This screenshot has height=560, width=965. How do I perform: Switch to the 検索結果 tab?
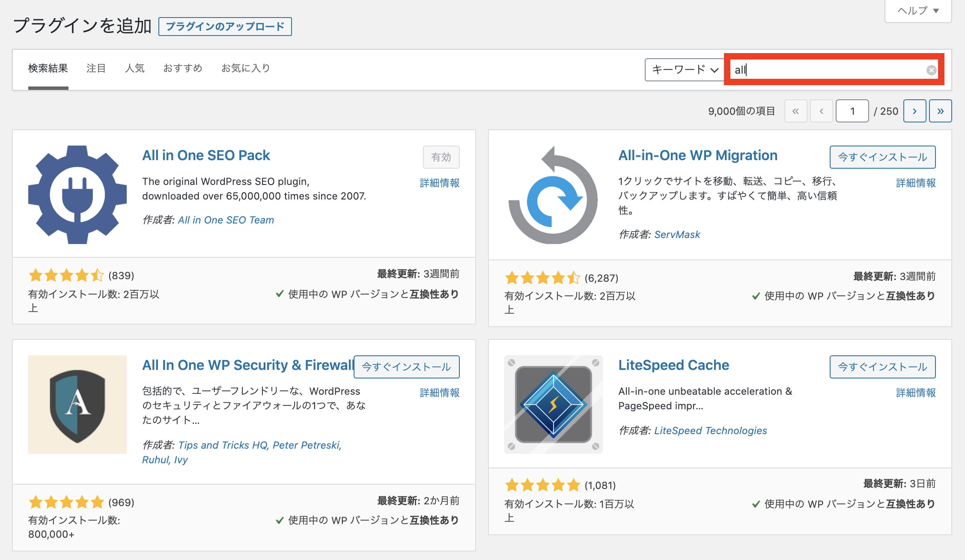pos(48,69)
